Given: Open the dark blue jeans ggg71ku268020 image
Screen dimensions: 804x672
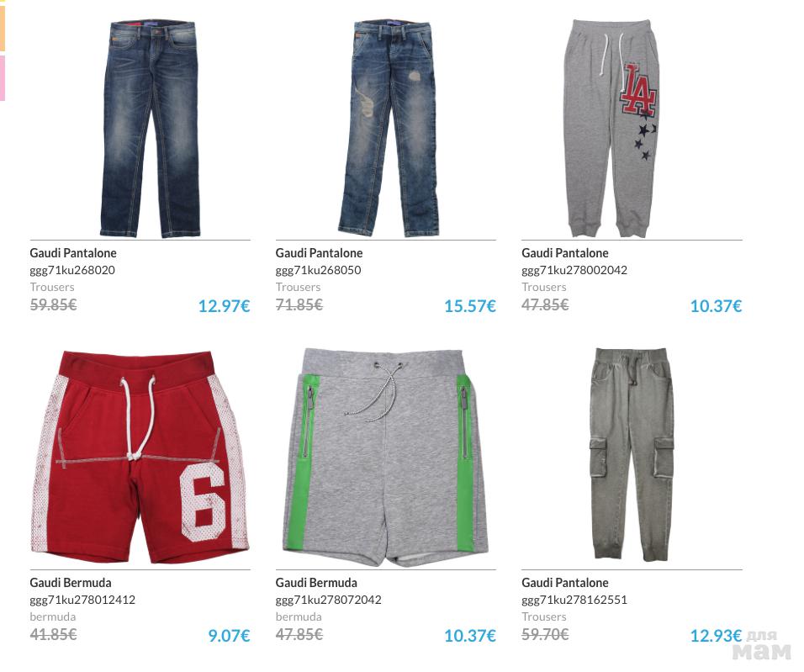Looking at the screenshot, I should click(149, 129).
